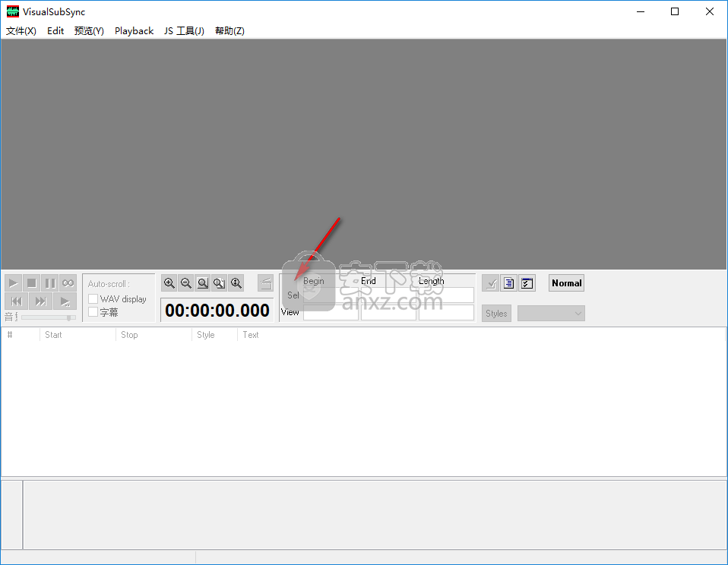The width and height of the screenshot is (728, 565).
Task: Click the Play button
Action: point(14,283)
